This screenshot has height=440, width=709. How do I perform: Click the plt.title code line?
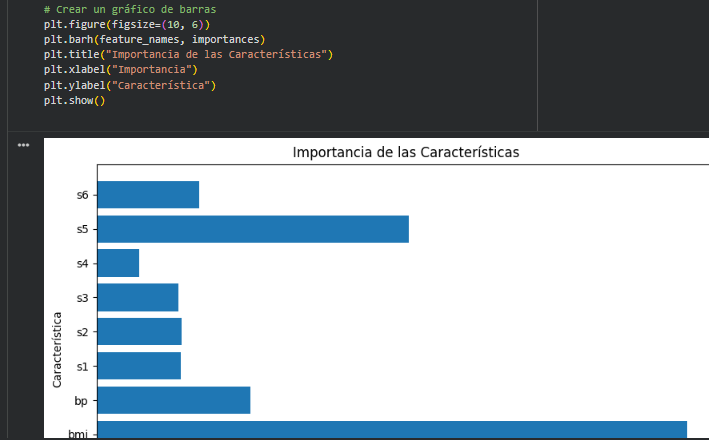point(188,54)
